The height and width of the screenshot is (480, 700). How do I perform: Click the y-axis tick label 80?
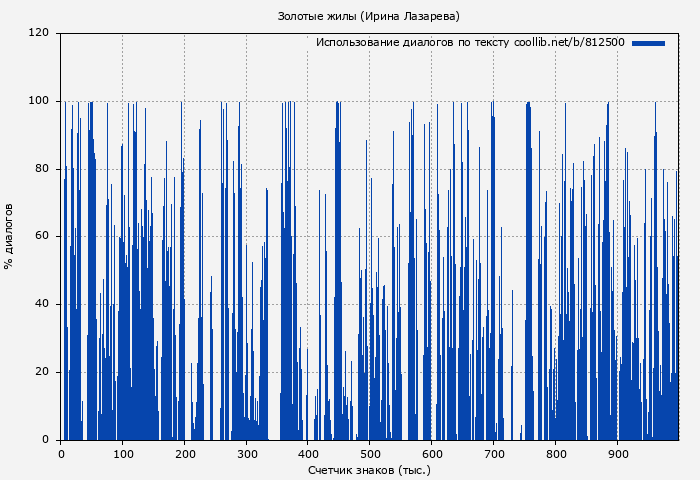[x=42, y=169]
